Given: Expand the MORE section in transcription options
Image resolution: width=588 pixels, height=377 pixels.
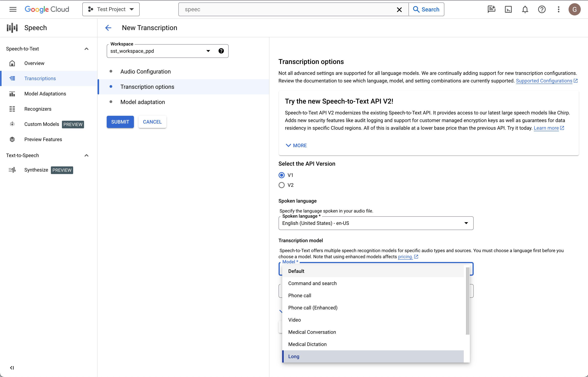Looking at the screenshot, I should click(296, 145).
